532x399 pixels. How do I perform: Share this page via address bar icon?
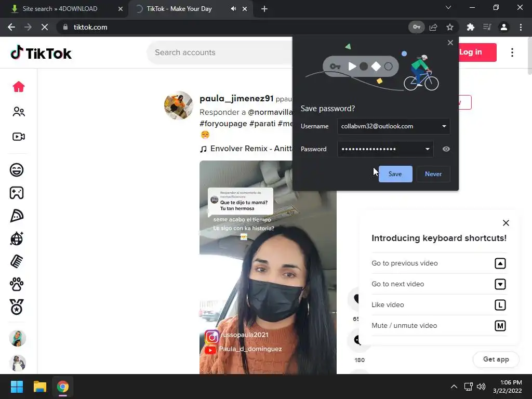[433, 27]
